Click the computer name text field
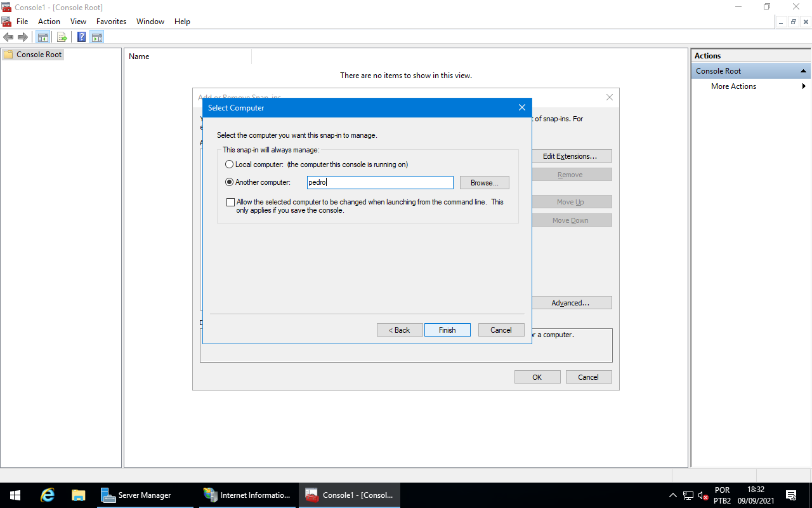812x508 pixels. (x=380, y=183)
